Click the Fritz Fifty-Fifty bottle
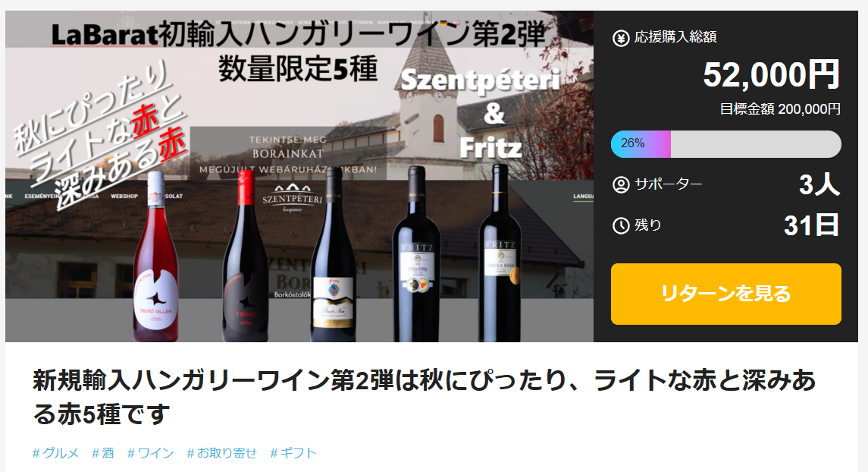Viewport: 868px width, 472px height. [x=417, y=253]
